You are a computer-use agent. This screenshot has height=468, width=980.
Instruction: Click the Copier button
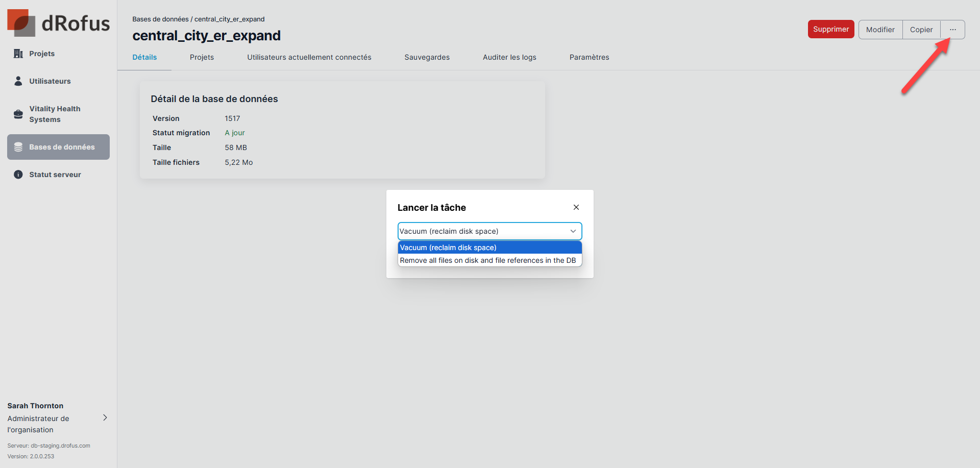[921, 30]
